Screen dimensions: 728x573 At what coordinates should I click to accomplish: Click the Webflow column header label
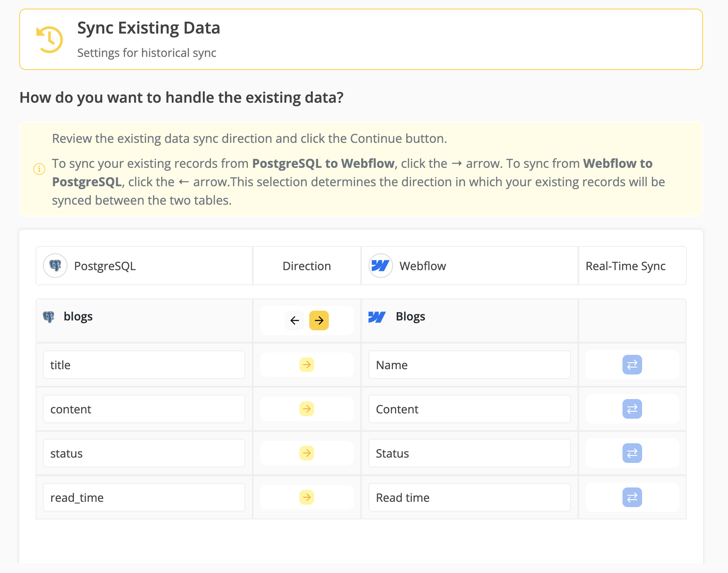(x=422, y=266)
